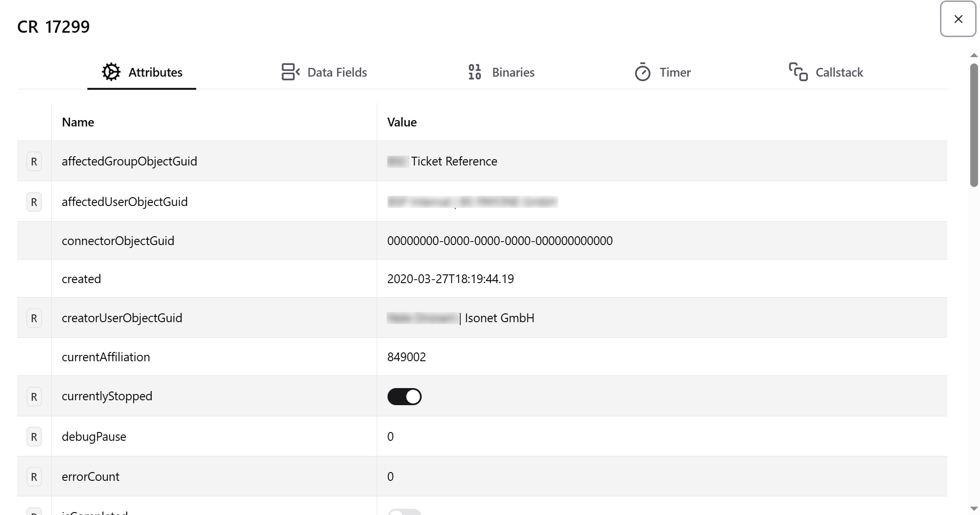
Task: Click the Callstack icon
Action: (798, 72)
